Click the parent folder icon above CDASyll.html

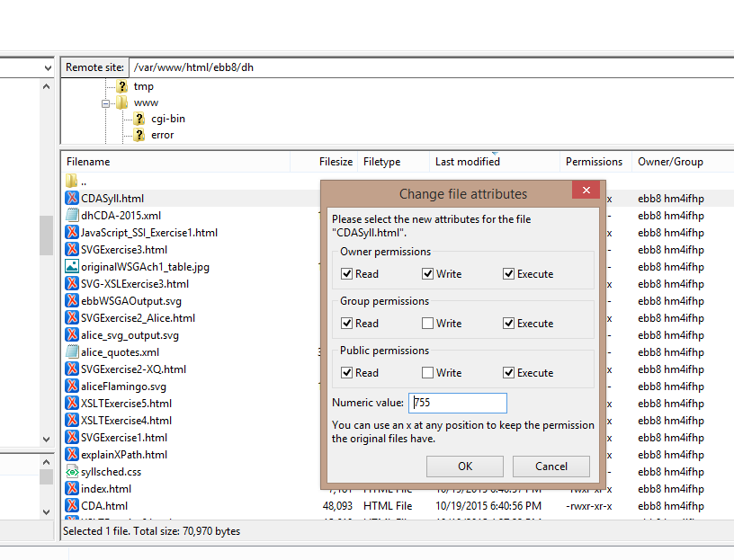click(x=73, y=181)
